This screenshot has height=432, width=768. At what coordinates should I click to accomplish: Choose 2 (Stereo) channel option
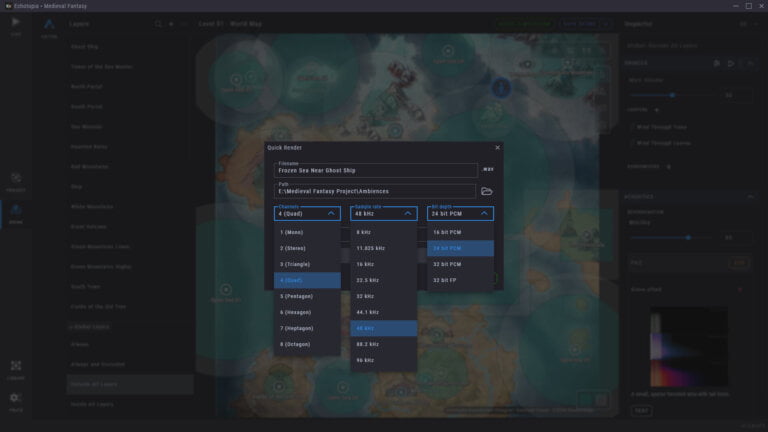307,248
